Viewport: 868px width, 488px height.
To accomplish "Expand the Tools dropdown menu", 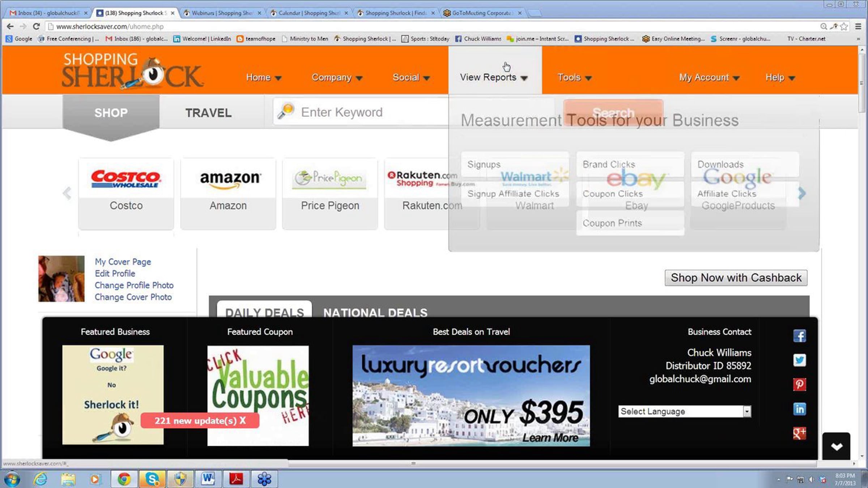I will click(x=574, y=77).
